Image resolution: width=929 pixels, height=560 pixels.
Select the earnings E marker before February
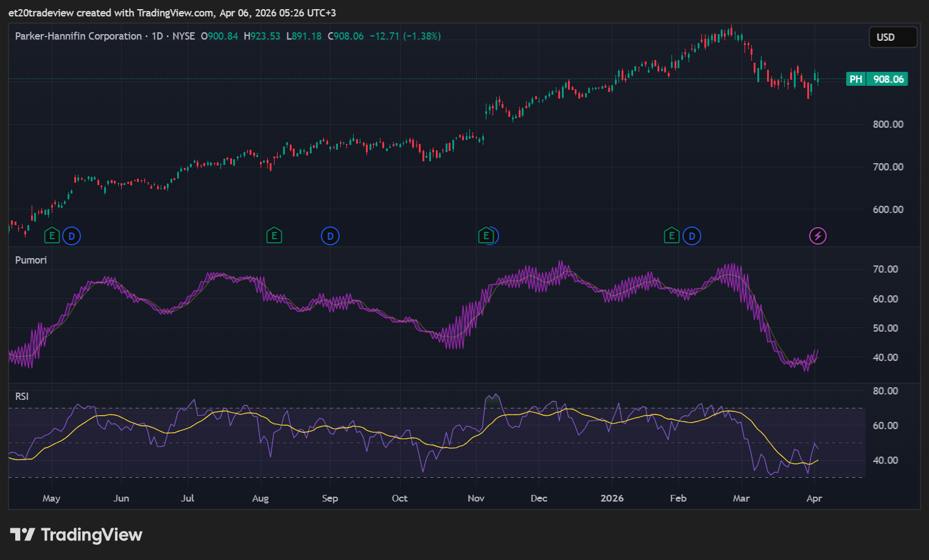click(x=671, y=236)
